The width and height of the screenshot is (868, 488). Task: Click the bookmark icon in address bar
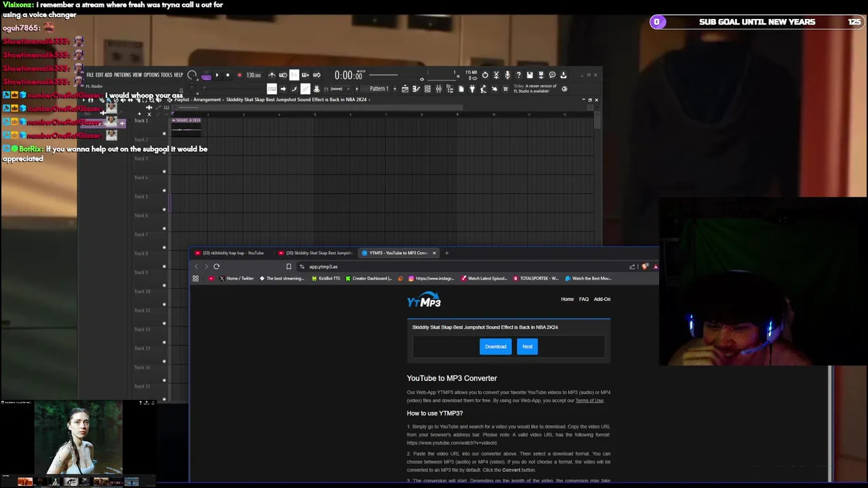click(x=289, y=266)
